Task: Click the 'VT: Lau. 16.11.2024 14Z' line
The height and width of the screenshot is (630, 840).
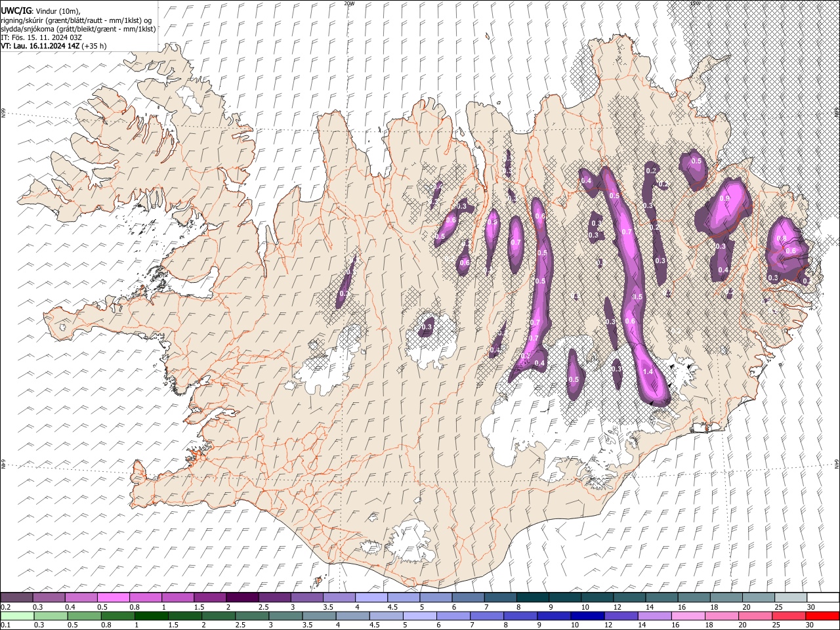Action: click(41, 46)
